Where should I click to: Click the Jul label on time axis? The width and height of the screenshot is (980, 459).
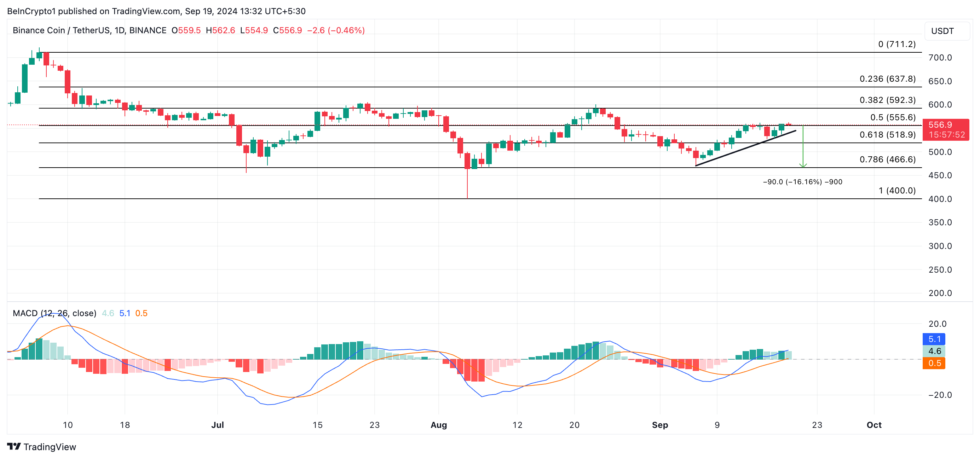point(217,425)
